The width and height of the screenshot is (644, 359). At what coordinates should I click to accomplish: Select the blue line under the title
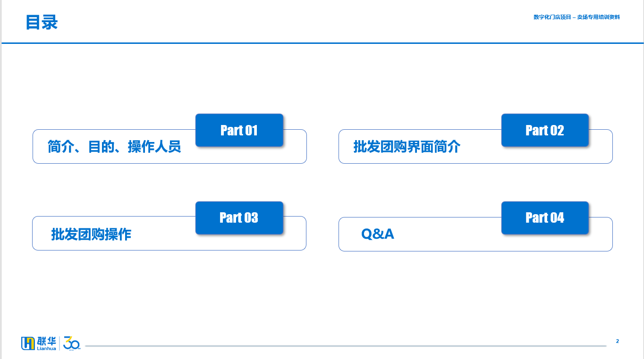(x=322, y=43)
